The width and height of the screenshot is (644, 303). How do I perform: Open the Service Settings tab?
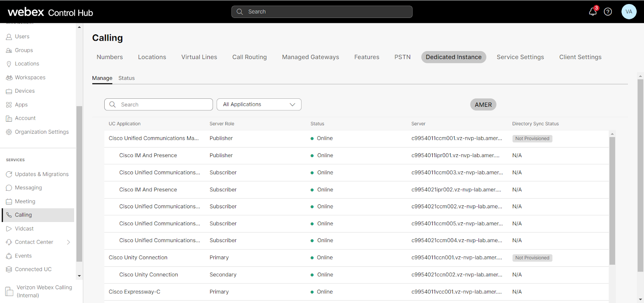[x=520, y=57]
